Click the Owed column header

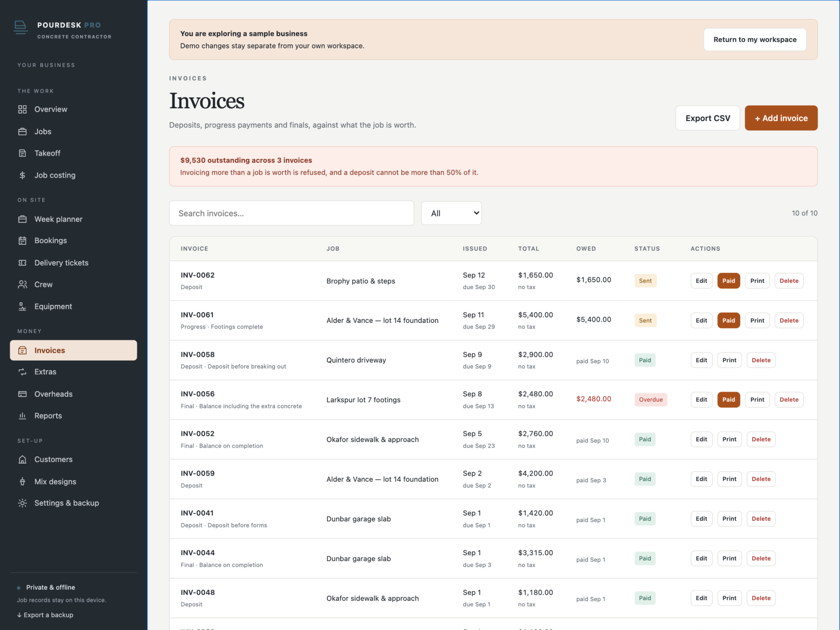point(586,248)
